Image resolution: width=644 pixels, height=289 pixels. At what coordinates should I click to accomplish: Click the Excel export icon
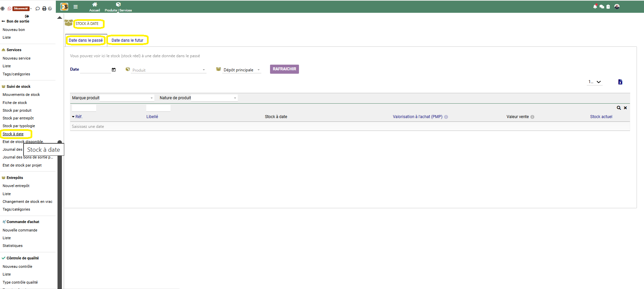tap(620, 82)
